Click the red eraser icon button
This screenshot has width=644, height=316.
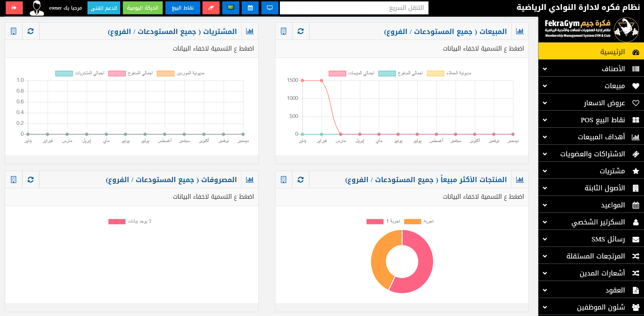[x=211, y=8]
